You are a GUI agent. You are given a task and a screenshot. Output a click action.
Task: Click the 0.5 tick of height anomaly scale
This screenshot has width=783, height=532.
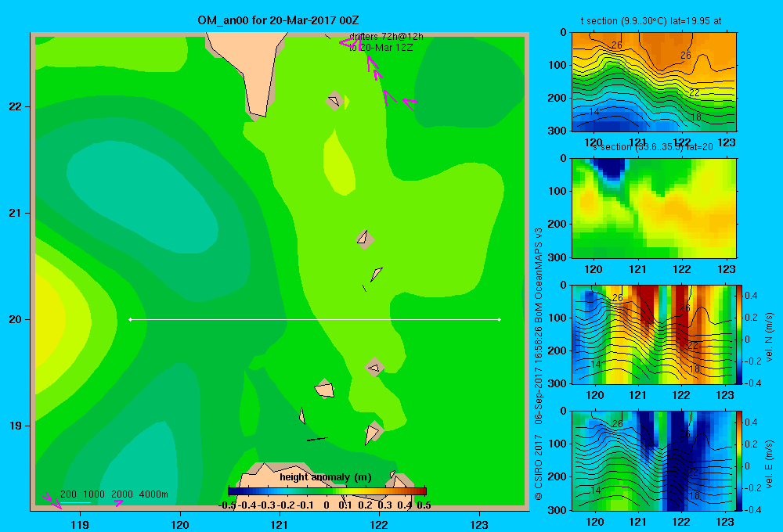pyautogui.click(x=424, y=505)
